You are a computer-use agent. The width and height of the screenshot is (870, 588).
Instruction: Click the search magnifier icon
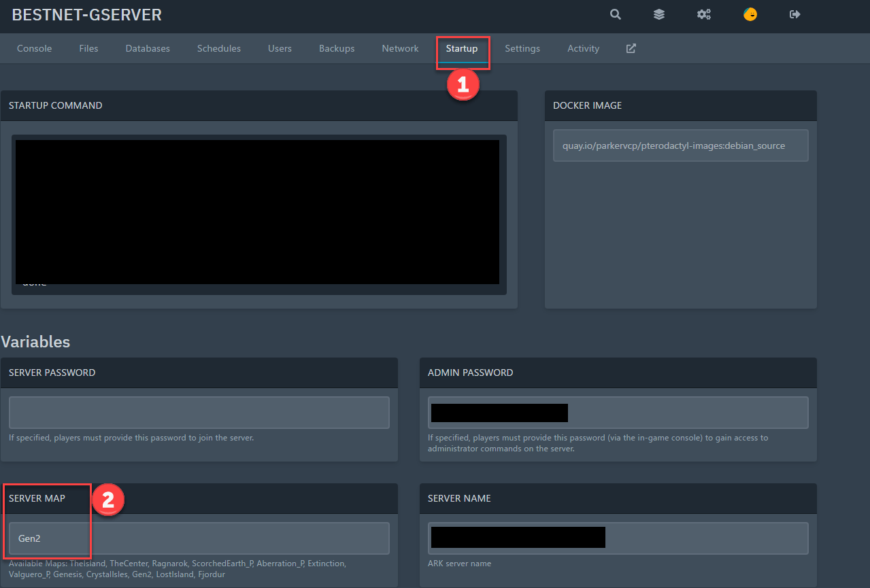click(615, 14)
